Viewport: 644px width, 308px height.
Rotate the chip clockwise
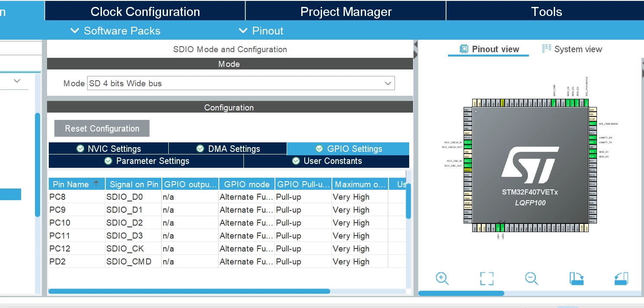coord(576,278)
